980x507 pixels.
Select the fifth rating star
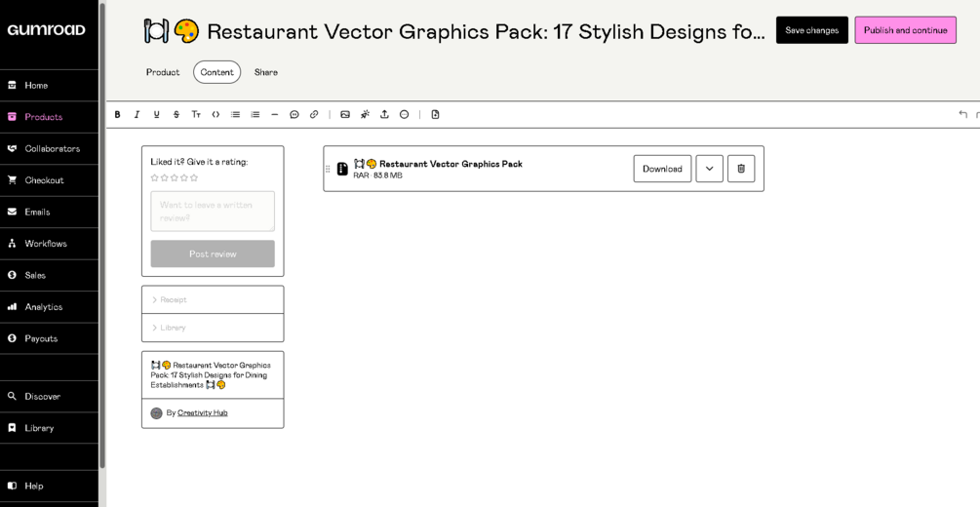194,177
